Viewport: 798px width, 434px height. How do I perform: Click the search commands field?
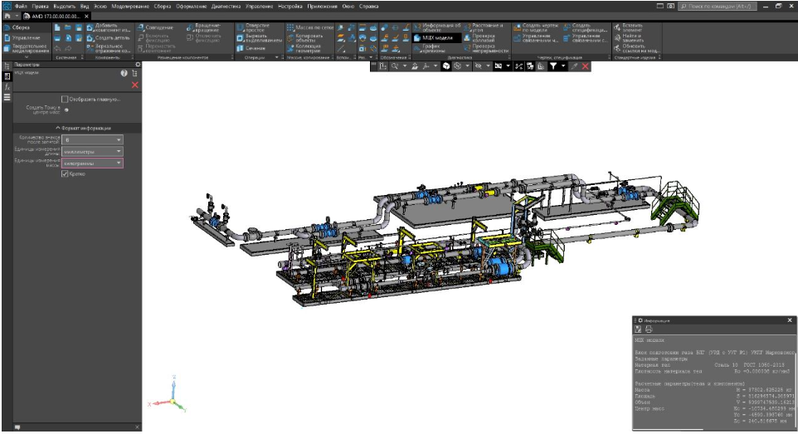pos(718,6)
